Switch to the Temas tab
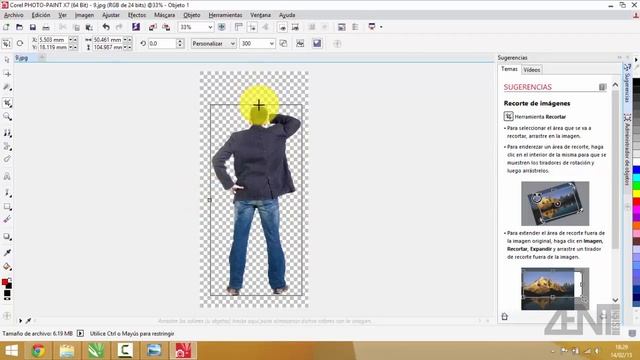The height and width of the screenshot is (360, 640). coord(509,69)
